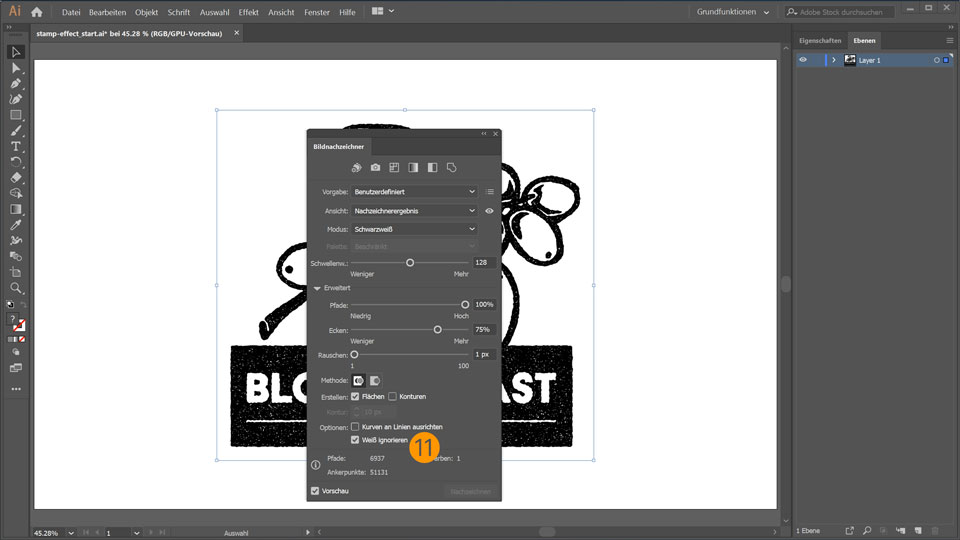Select the abutting paths Methode button
This screenshot has height=540, width=960.
click(x=358, y=381)
